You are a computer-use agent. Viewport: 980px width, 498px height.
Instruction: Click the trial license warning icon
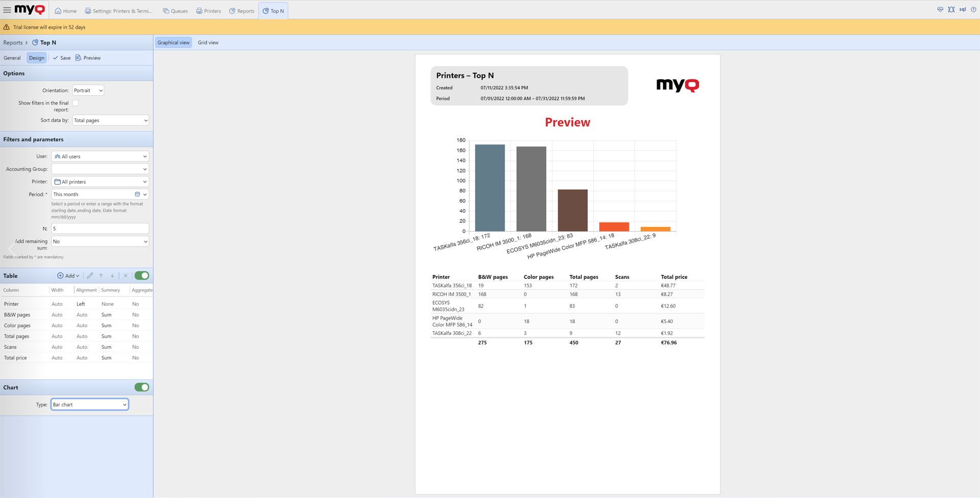coord(7,27)
